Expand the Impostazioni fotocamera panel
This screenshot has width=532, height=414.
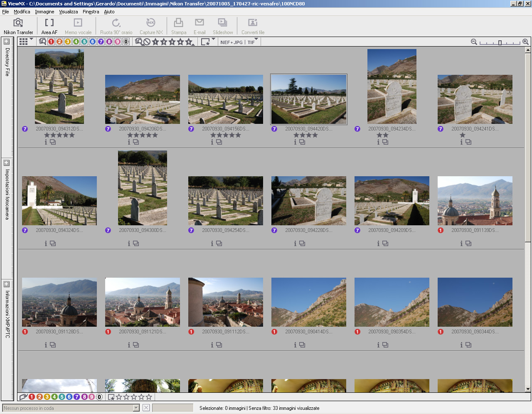pos(7,163)
